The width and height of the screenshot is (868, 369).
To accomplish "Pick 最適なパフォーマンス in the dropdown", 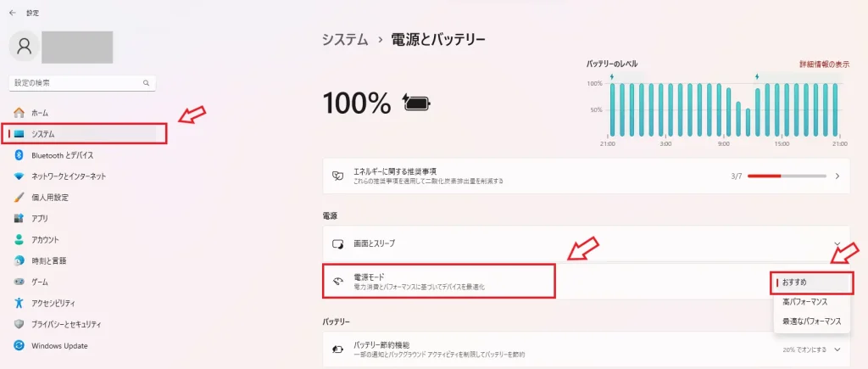I will click(x=810, y=321).
